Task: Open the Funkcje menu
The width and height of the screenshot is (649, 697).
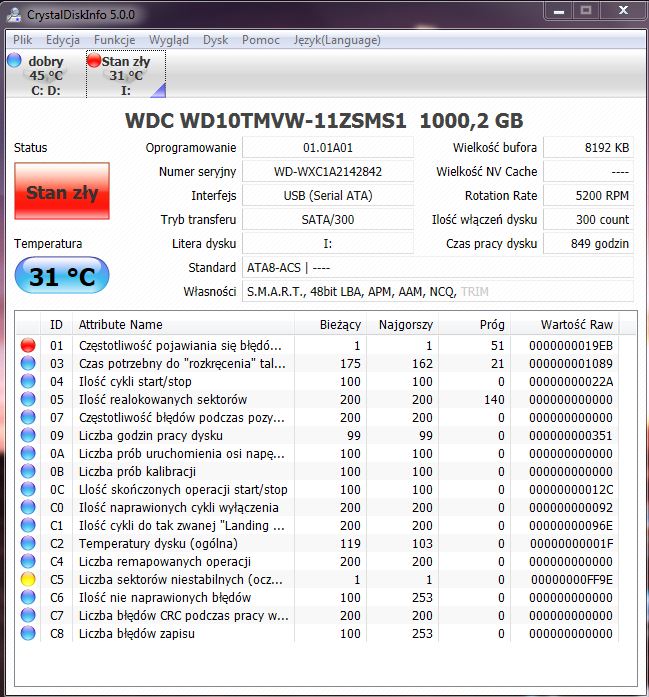Action: (x=114, y=40)
